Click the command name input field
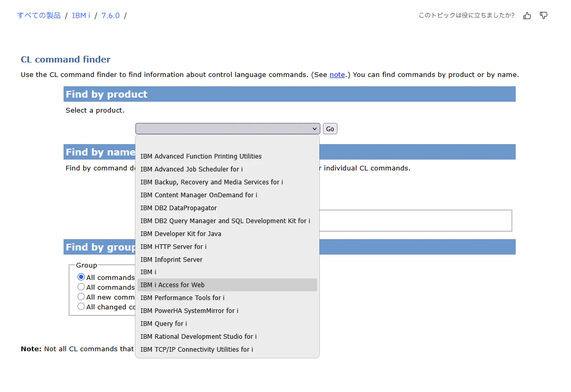Screen dimensions: 571x392 415,220
